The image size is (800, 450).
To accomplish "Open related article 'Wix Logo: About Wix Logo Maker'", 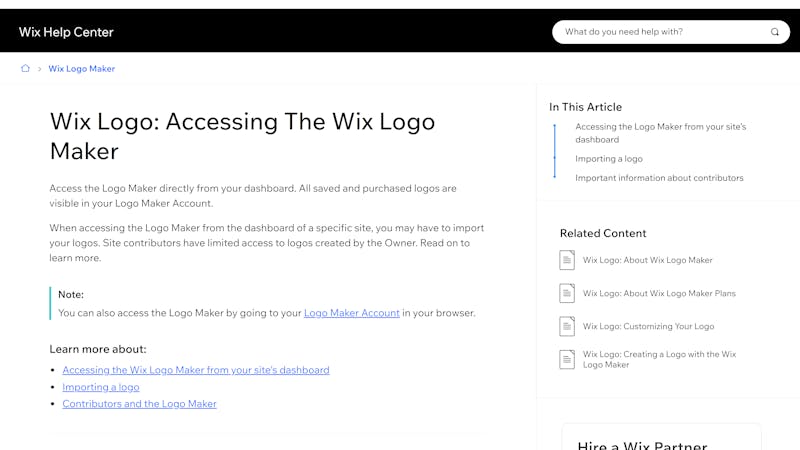I will tap(647, 260).
